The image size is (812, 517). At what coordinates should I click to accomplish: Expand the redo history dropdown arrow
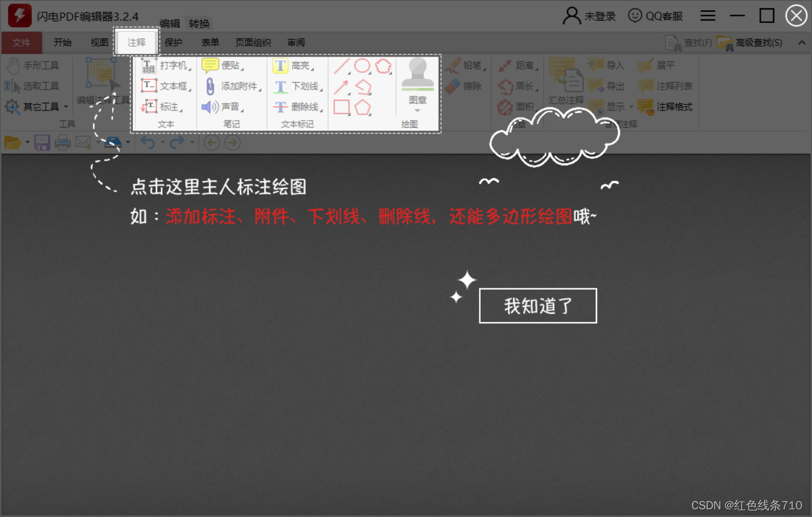coord(192,142)
